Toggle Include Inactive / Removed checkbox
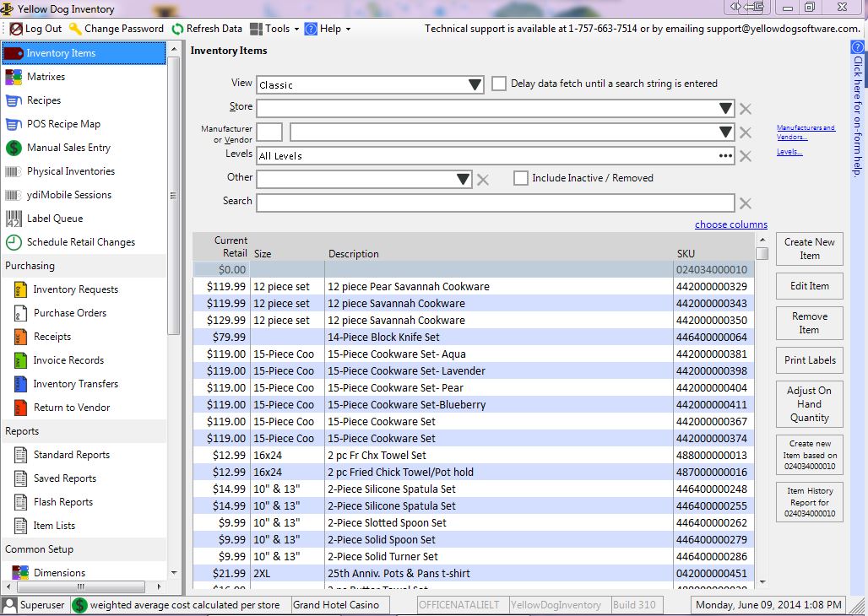Screen dimensions: 868x616 tap(521, 178)
